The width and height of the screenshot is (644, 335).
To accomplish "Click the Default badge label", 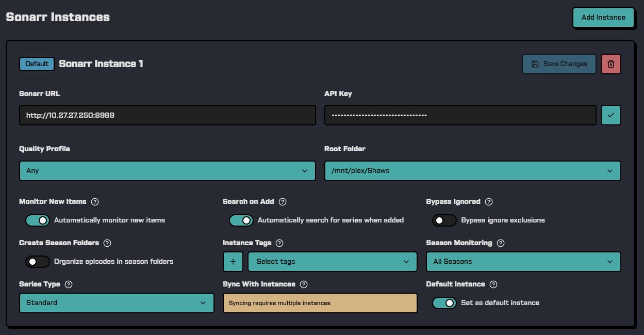I will click(x=37, y=64).
